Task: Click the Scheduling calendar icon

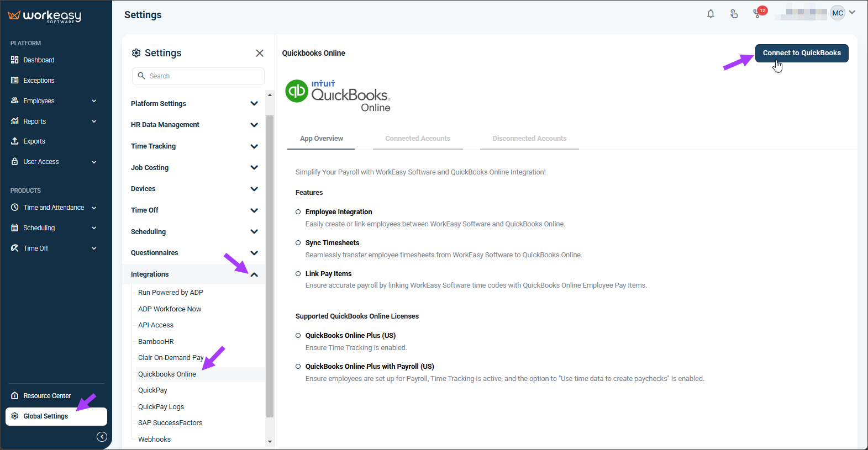Action: point(15,227)
